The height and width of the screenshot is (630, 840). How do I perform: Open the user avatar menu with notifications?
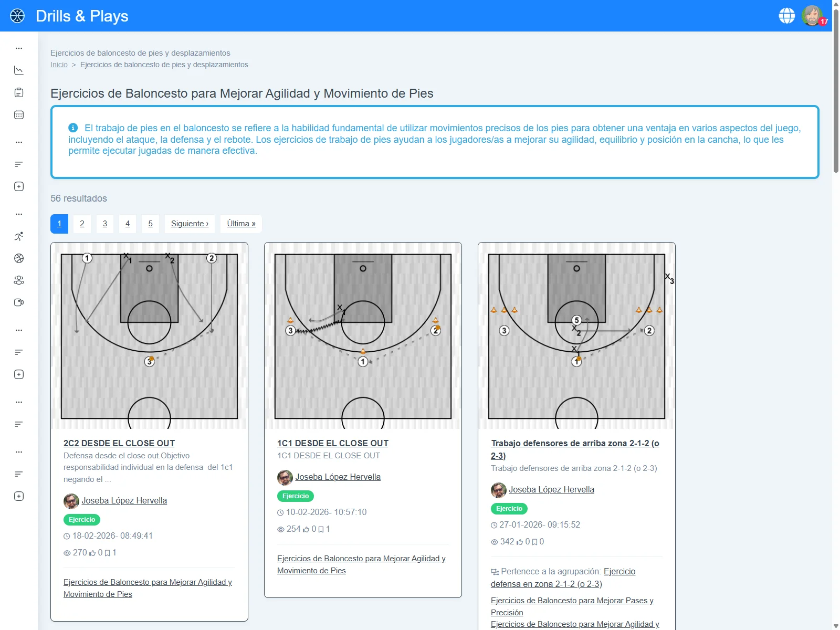[x=813, y=16]
